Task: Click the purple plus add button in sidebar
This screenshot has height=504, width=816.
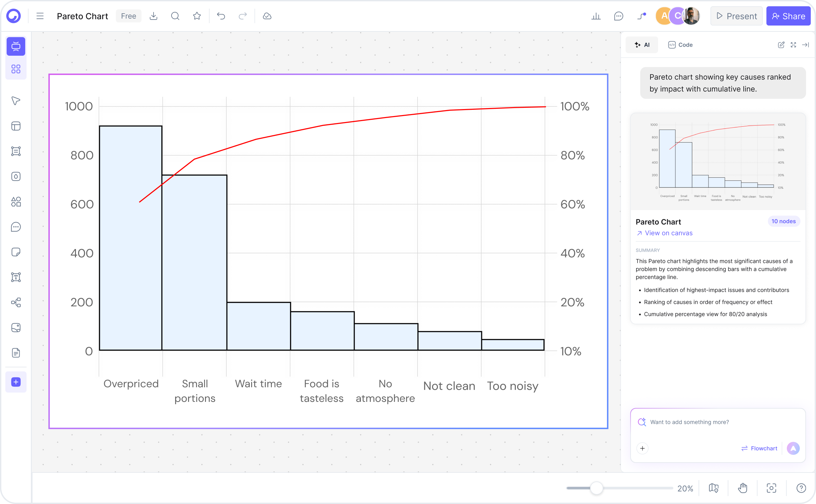Action: coord(16,382)
